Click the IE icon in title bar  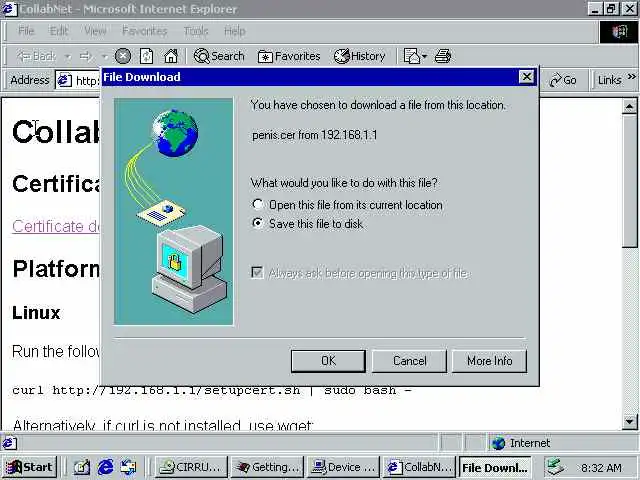9,9
